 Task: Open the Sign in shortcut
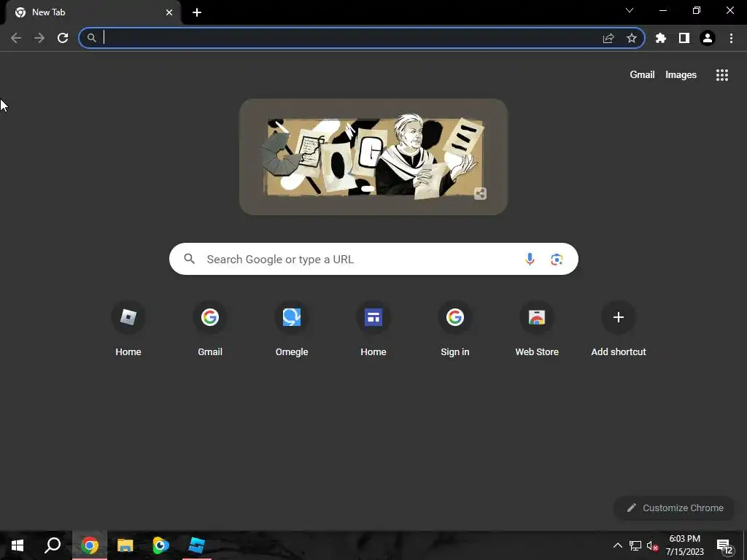point(455,329)
